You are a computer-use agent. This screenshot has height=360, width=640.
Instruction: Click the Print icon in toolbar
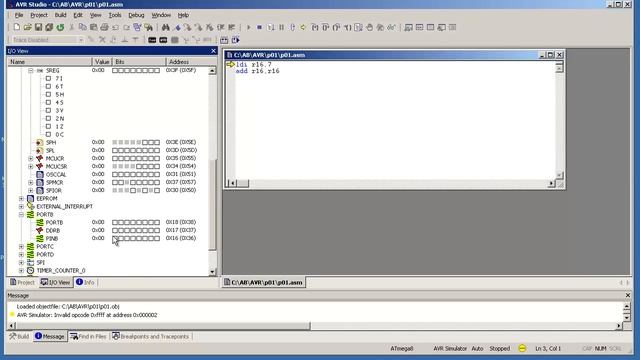point(104,27)
